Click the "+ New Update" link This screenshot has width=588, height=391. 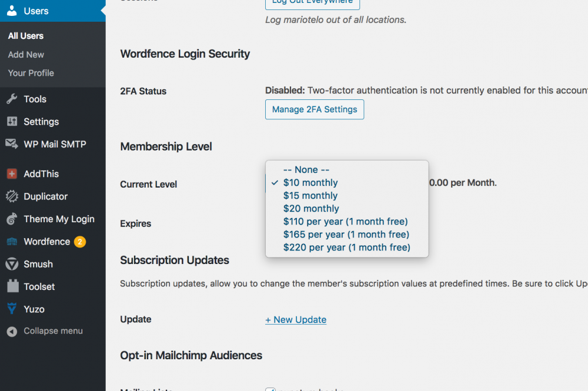point(296,320)
